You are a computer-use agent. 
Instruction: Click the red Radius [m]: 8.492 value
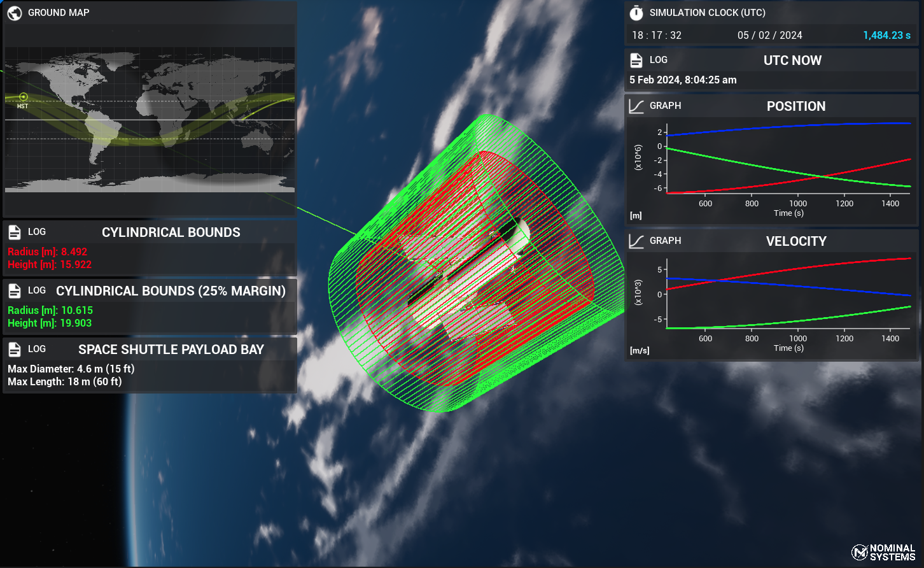pos(48,252)
